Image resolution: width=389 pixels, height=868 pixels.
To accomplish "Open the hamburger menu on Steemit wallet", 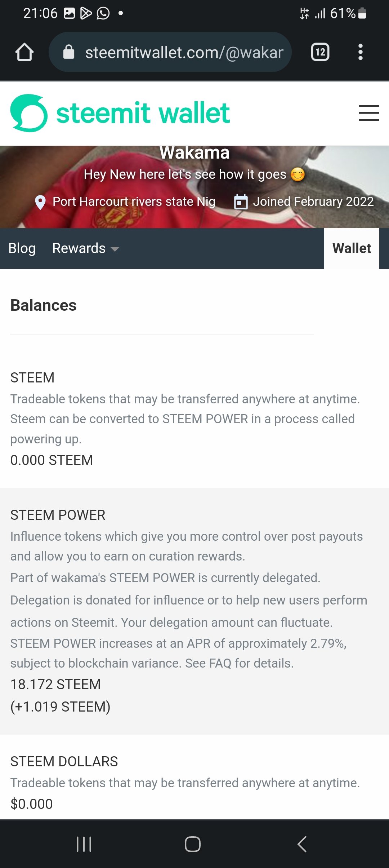I will pyautogui.click(x=368, y=113).
